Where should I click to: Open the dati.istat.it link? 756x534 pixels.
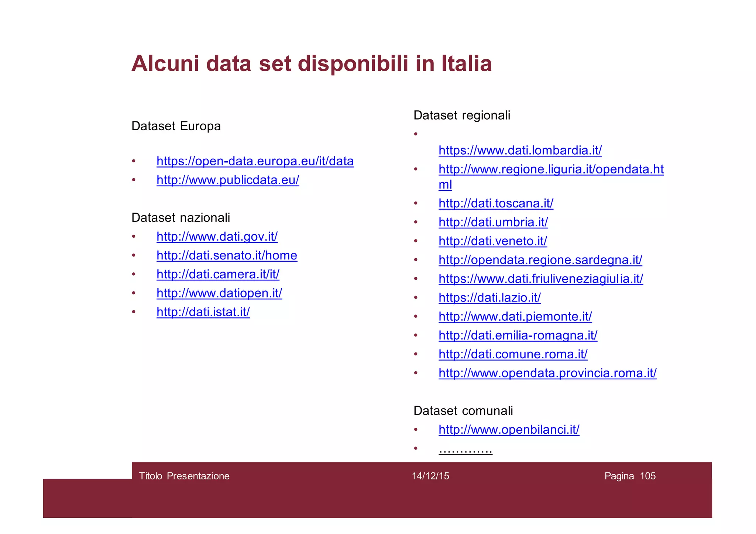point(203,312)
